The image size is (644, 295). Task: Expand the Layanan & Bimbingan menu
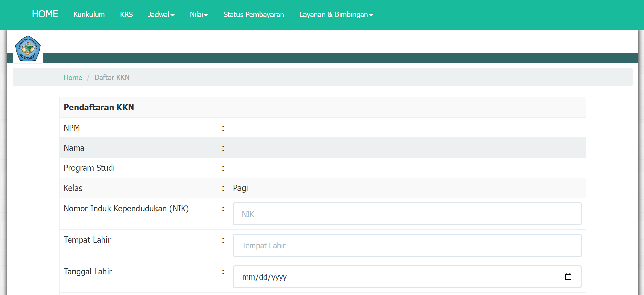point(336,15)
